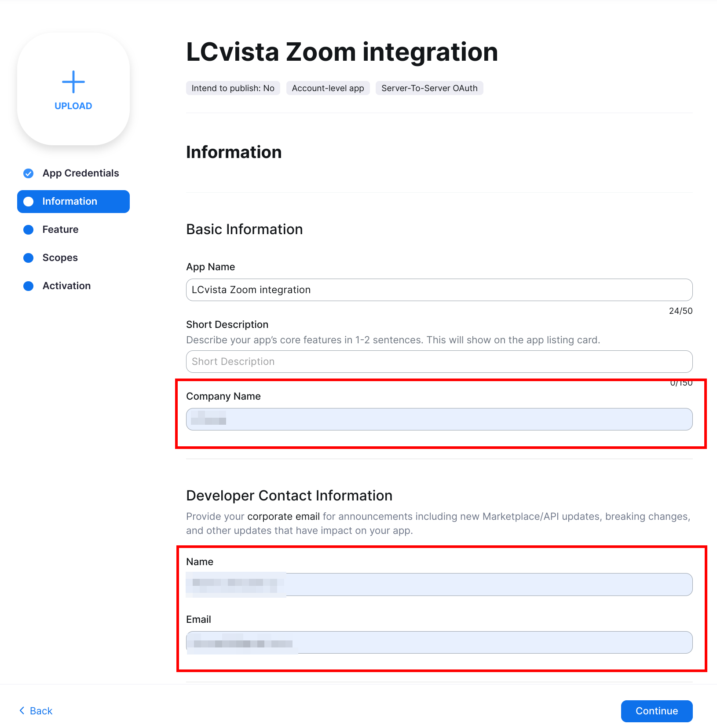Open the Scopes step

pyautogui.click(x=60, y=258)
